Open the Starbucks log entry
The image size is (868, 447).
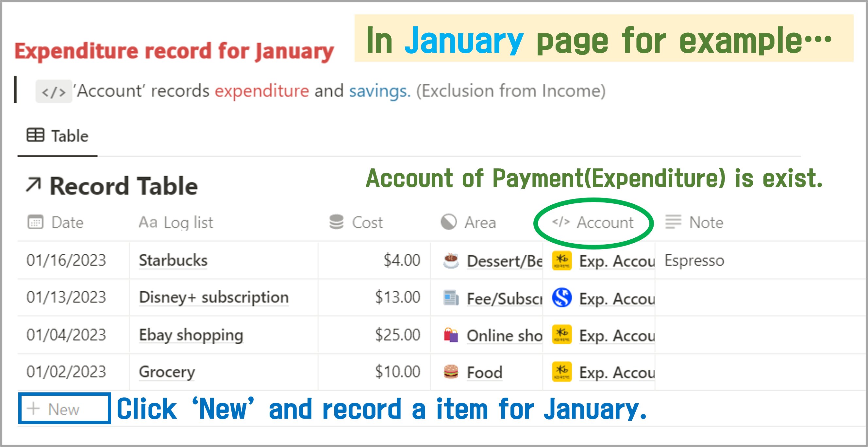[173, 261]
